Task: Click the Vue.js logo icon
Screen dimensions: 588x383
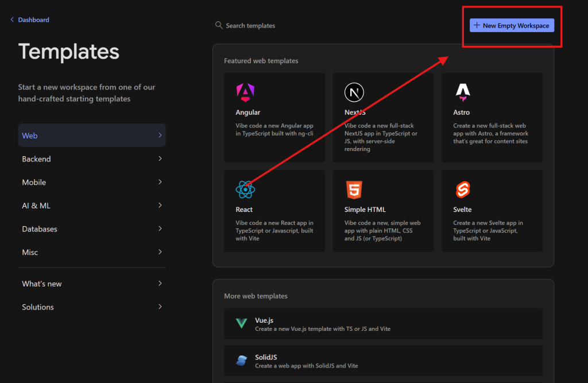Action: coord(242,323)
